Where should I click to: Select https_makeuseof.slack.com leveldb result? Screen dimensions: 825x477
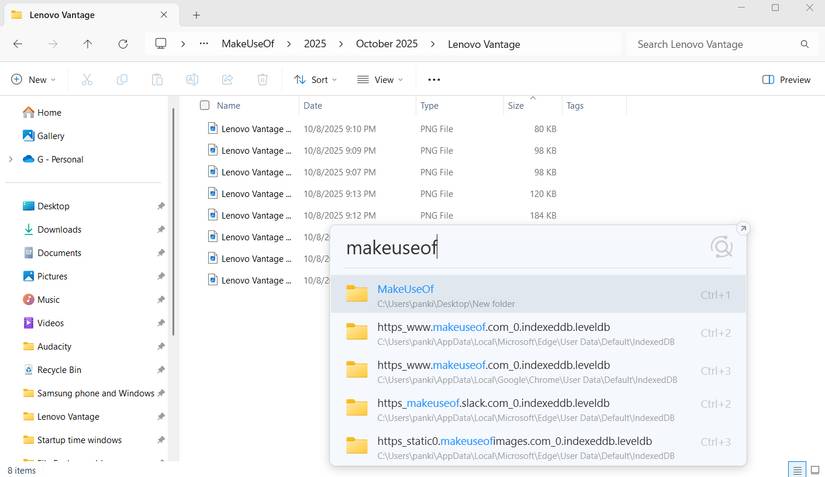pyautogui.click(x=538, y=409)
